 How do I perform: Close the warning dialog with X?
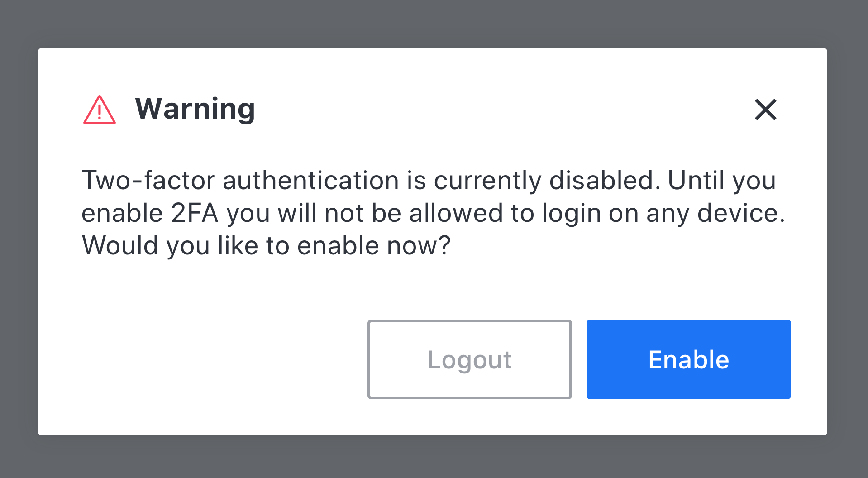point(765,110)
